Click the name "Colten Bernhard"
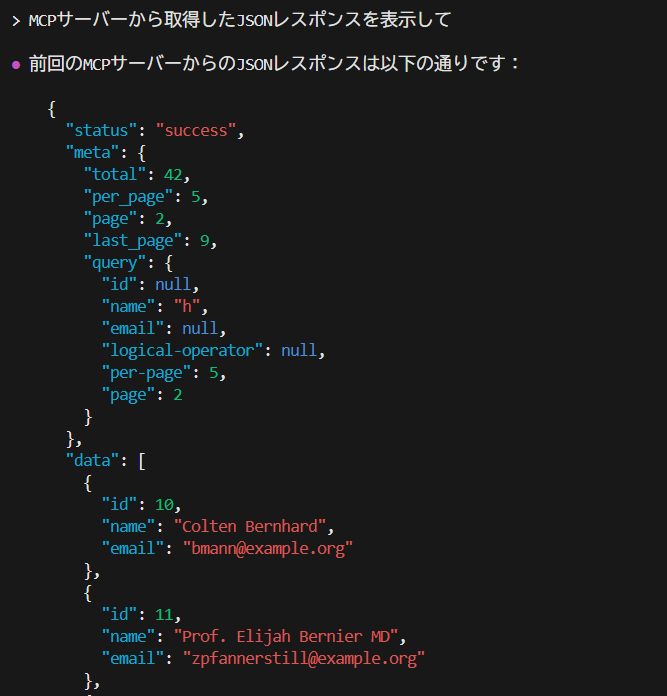This screenshot has width=667, height=696. coord(253,526)
